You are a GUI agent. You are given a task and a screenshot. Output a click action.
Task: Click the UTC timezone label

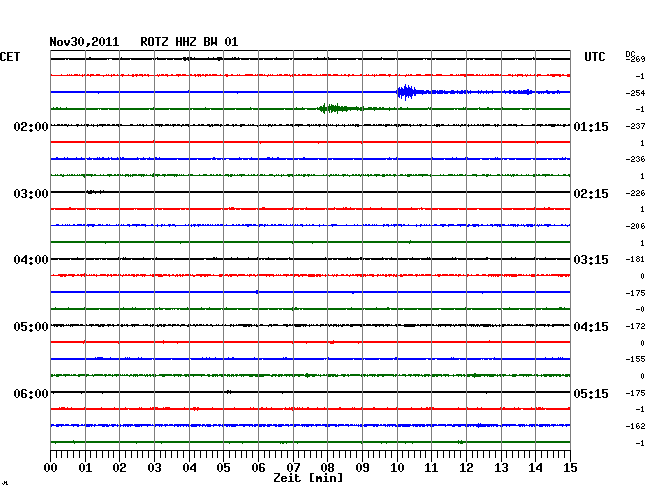594,57
